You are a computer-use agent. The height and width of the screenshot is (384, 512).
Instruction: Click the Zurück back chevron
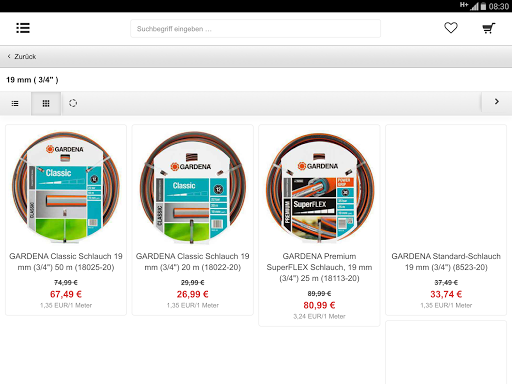tap(9, 56)
